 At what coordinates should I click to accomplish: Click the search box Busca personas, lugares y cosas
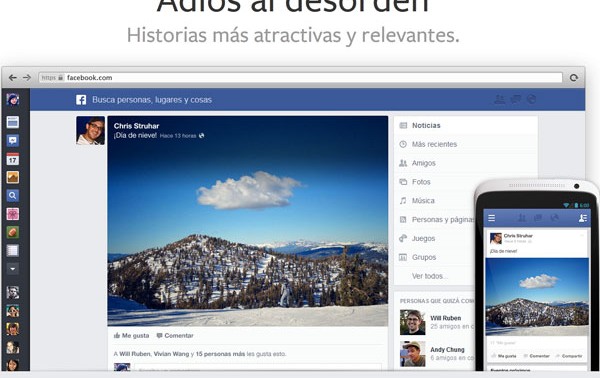pyautogui.click(x=152, y=100)
